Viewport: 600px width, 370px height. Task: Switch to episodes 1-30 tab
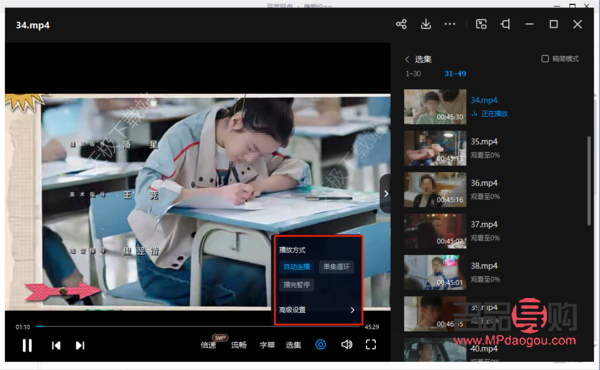tap(413, 74)
